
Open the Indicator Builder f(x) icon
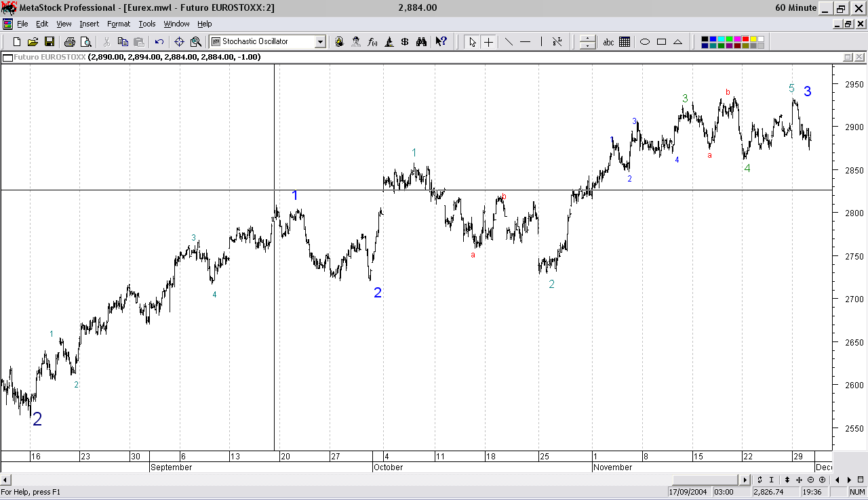372,42
